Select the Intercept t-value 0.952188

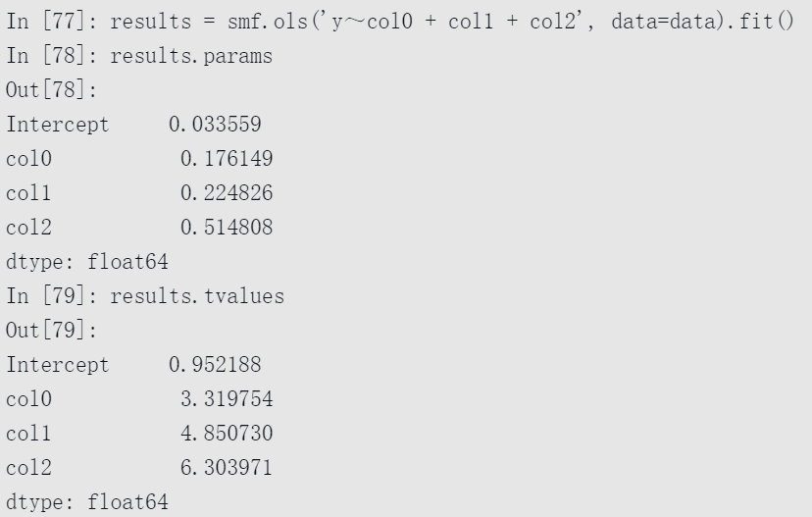click(215, 364)
